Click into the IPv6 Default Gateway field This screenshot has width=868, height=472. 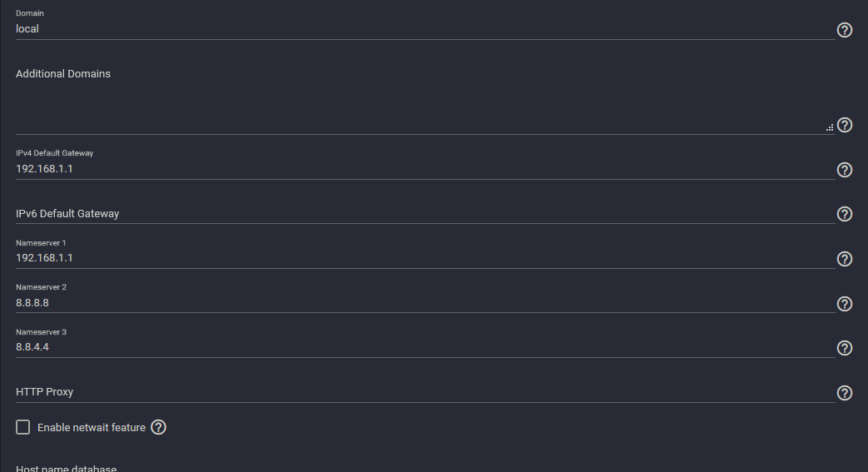click(x=425, y=214)
